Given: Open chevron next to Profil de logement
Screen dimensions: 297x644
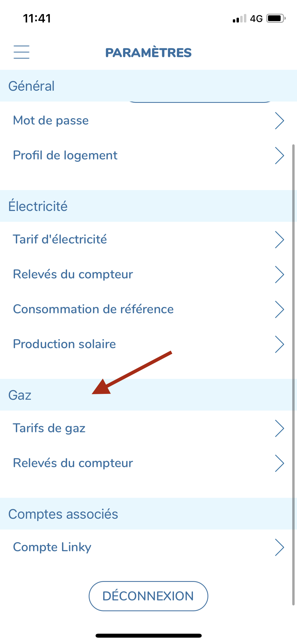Looking at the screenshot, I should click(279, 155).
